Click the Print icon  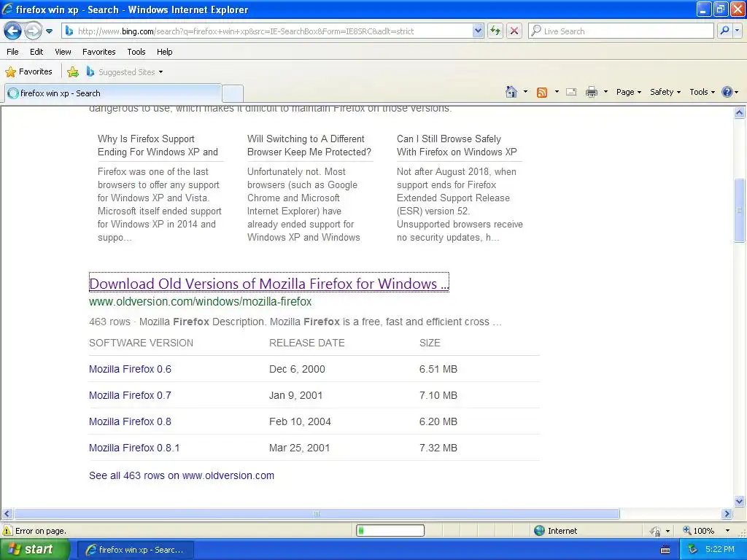pos(591,92)
